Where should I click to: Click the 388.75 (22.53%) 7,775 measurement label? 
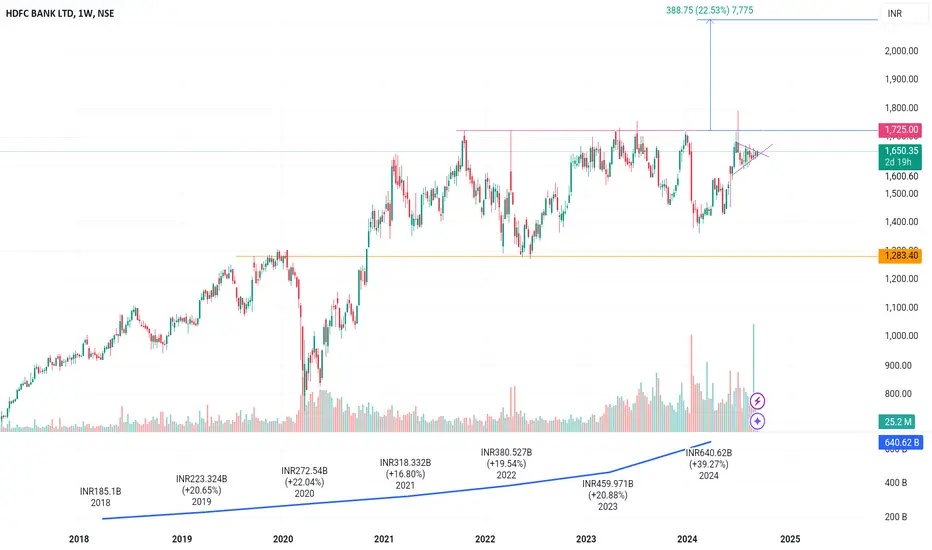pos(710,10)
